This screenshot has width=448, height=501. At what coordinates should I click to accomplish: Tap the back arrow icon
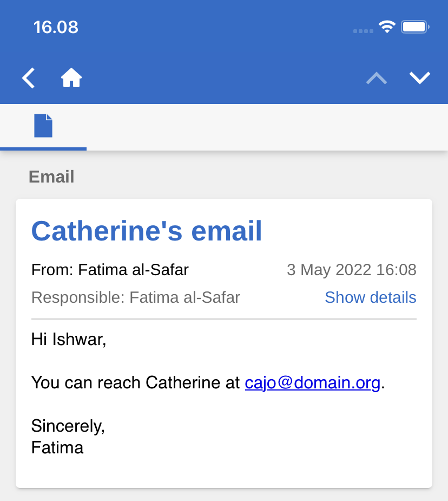tap(29, 79)
